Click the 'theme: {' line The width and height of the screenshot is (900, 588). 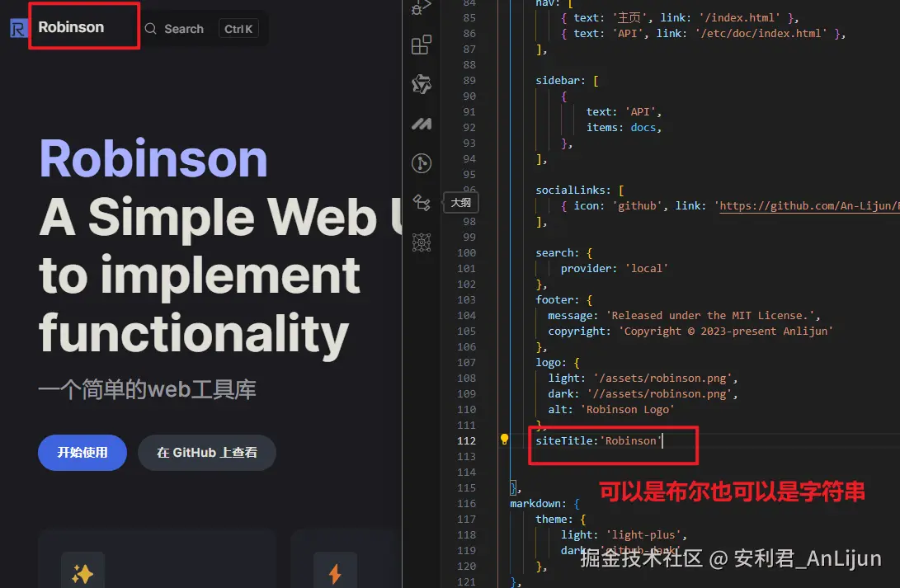pos(561,520)
